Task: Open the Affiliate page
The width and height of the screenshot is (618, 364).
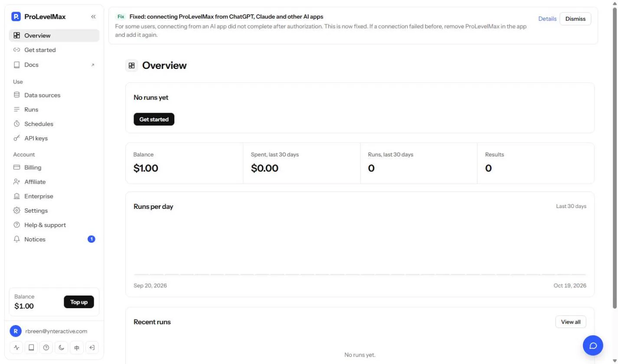Action: (54, 182)
